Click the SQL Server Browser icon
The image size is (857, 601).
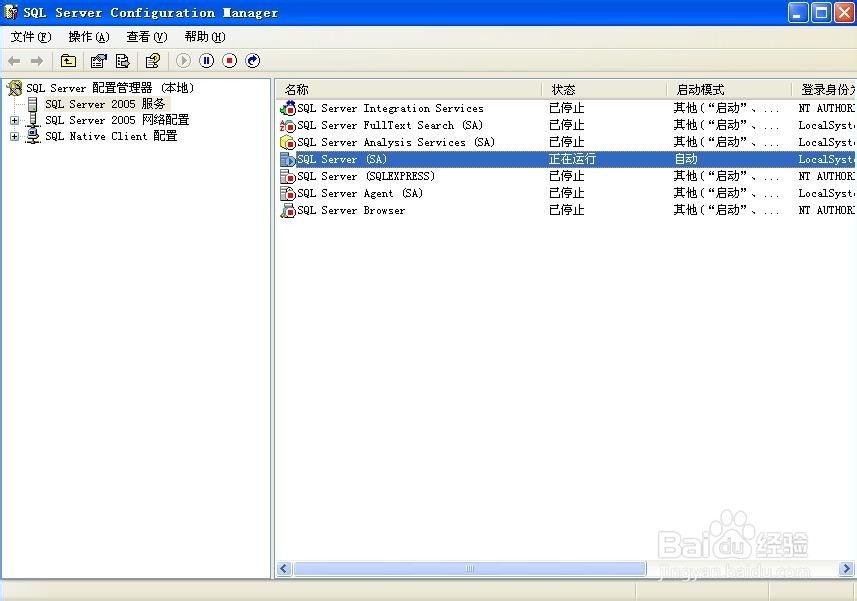pyautogui.click(x=287, y=210)
